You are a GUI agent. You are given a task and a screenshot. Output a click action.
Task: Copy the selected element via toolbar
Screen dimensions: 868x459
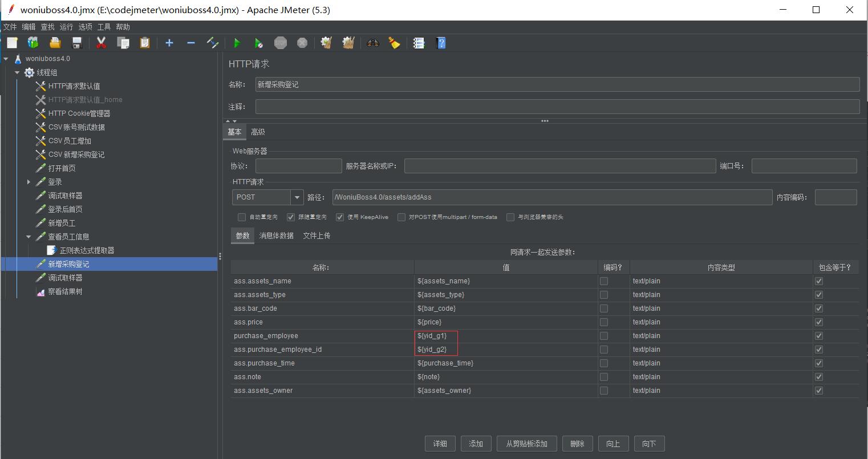tap(123, 43)
